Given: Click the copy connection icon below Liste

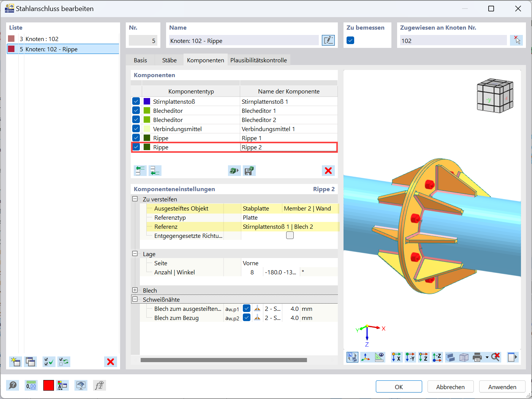Looking at the screenshot, I should click(30, 362).
